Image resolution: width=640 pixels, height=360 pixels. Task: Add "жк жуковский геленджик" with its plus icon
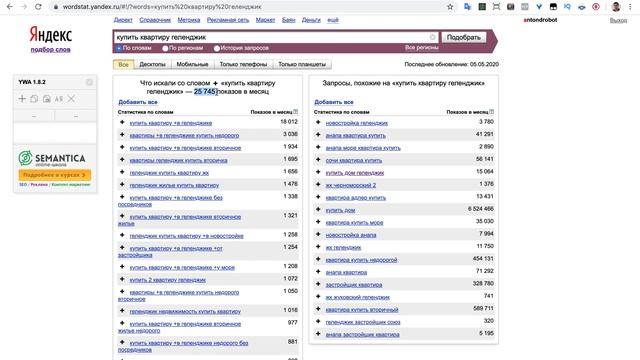click(318, 296)
